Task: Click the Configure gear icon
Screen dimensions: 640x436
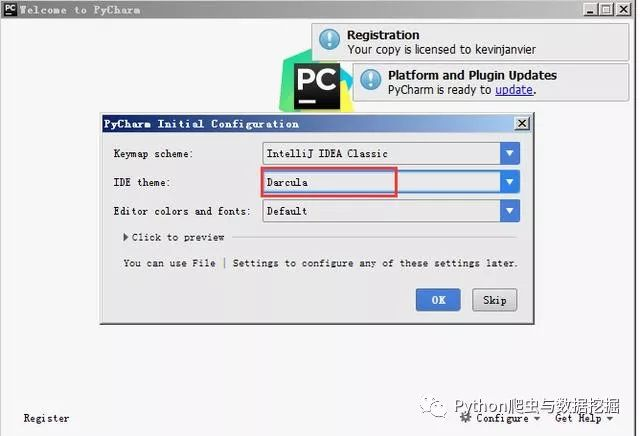Action: [465, 417]
